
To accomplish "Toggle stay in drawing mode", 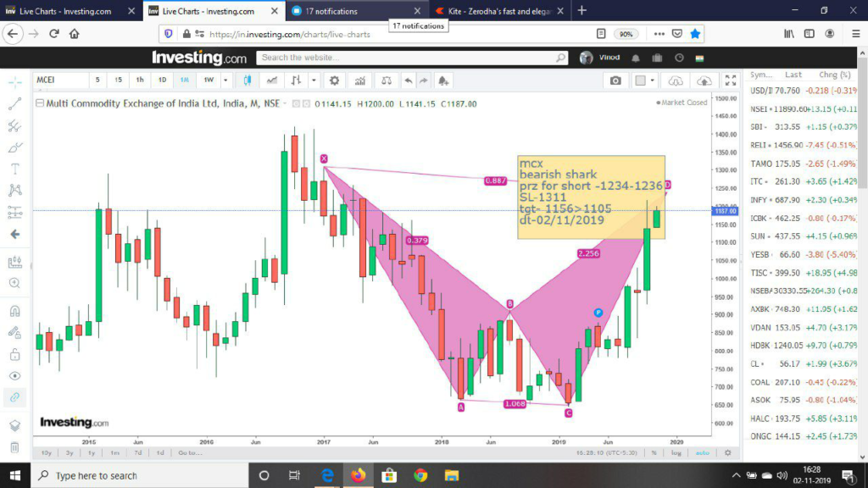I will [15, 332].
